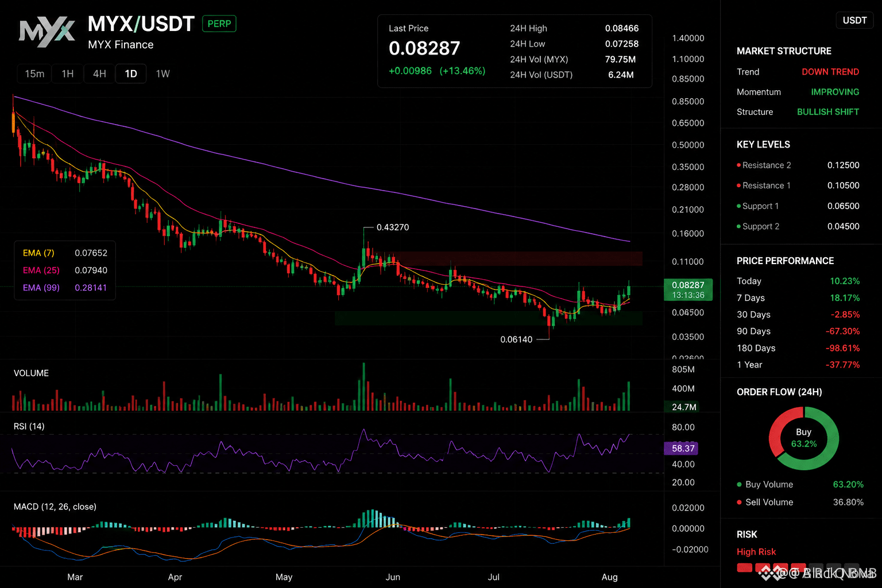882x588 pixels.
Task: Click Today performance 10.23%
Action: (798, 281)
